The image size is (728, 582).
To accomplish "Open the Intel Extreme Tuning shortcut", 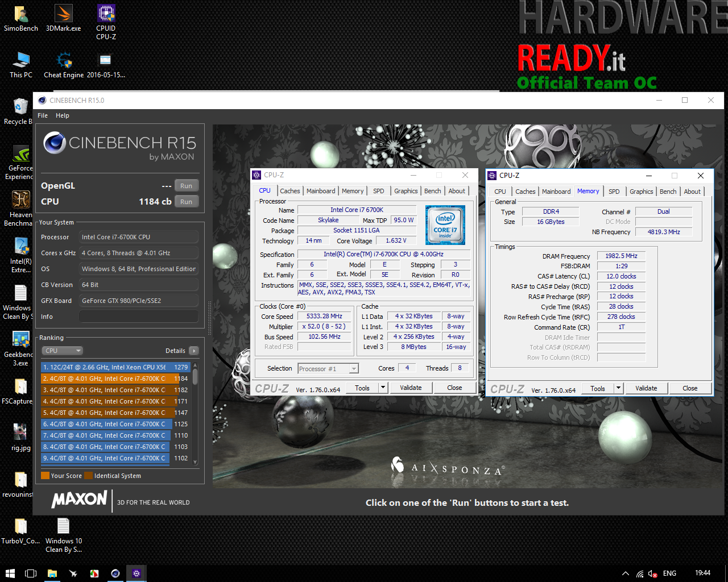I will pos(20,256).
